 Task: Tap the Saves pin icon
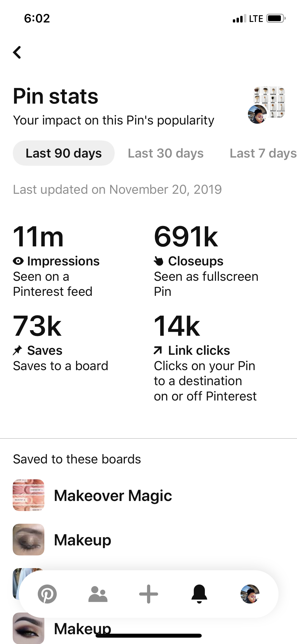18,351
